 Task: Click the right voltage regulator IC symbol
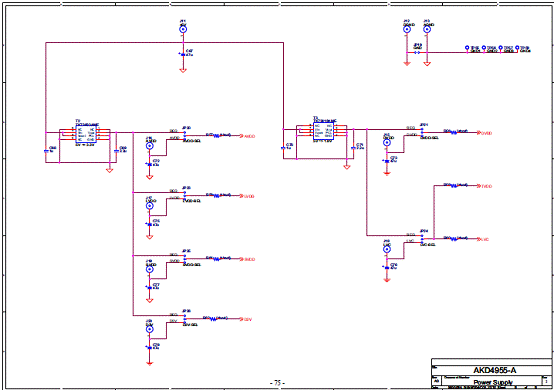click(x=323, y=131)
